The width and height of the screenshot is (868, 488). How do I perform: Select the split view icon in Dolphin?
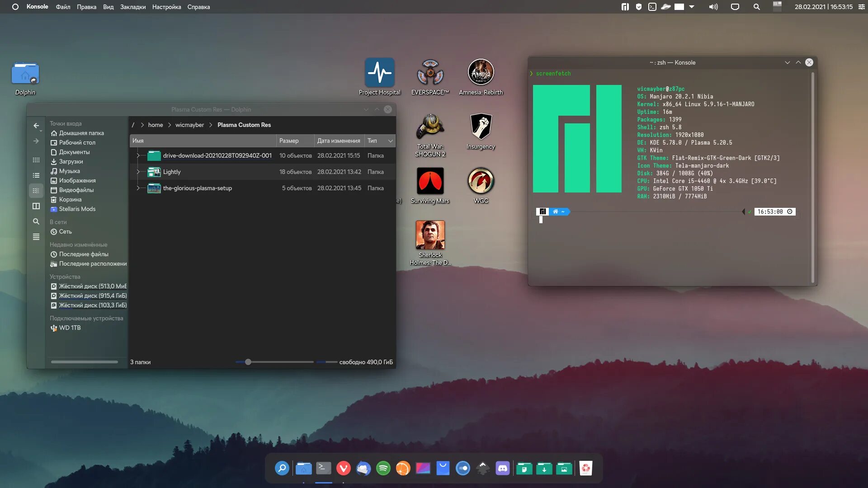tap(36, 206)
